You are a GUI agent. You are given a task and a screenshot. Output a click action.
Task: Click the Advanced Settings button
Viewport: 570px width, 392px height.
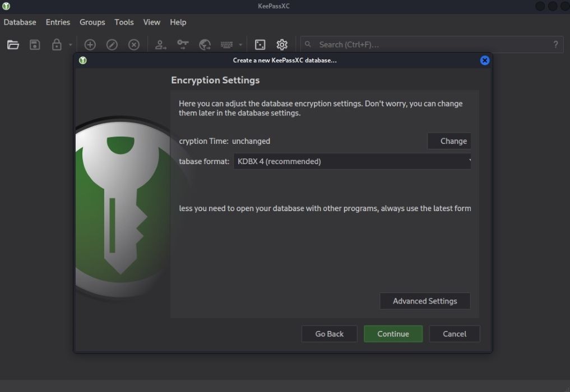[424, 301]
